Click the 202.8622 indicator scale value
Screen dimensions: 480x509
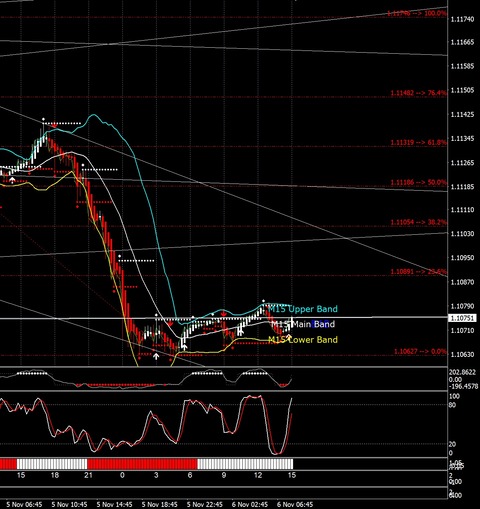coord(462,373)
